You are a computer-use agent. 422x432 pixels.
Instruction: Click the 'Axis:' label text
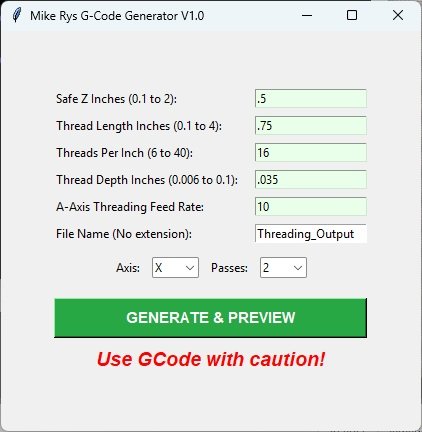coord(128,268)
